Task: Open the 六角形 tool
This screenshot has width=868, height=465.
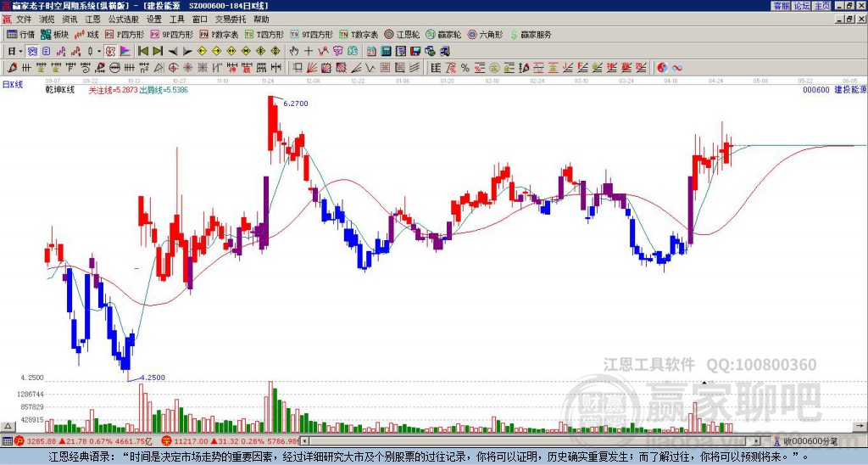Action: pyautogui.click(x=486, y=34)
